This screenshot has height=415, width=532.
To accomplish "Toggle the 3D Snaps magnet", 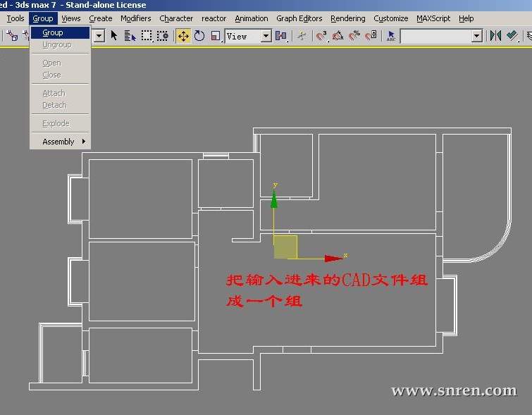I will click(321, 36).
